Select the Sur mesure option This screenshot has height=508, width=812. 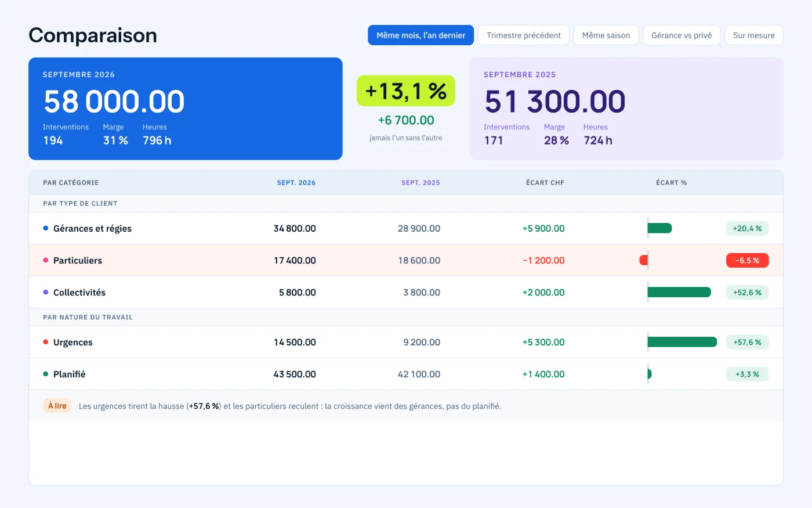point(754,35)
